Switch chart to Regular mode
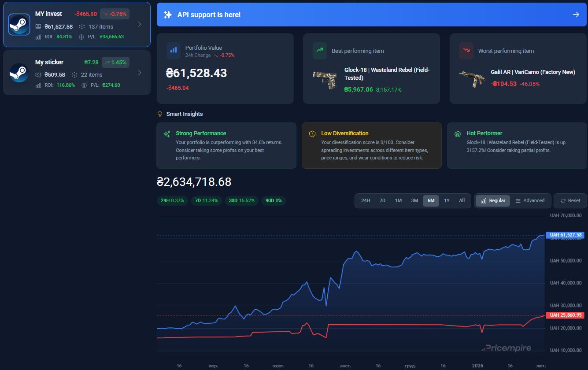Image resolution: width=588 pixels, height=370 pixels. (x=492, y=200)
